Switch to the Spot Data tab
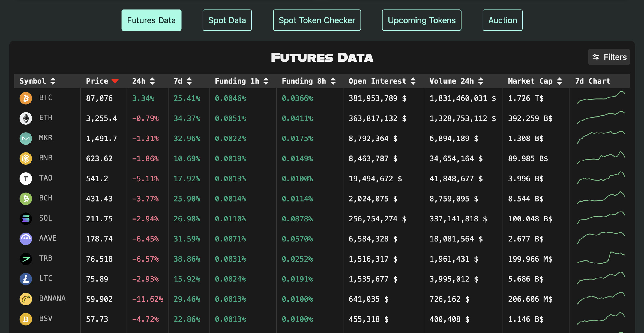The width and height of the screenshot is (644, 333). (227, 20)
